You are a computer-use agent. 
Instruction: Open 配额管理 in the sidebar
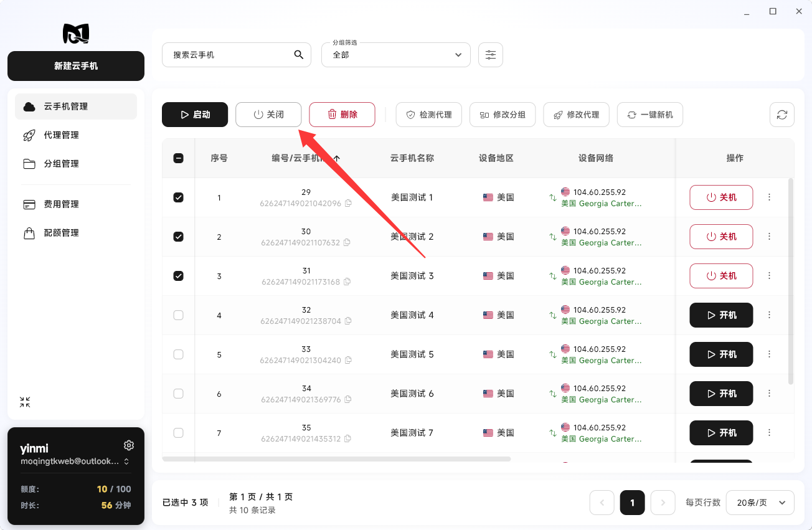[76, 233]
